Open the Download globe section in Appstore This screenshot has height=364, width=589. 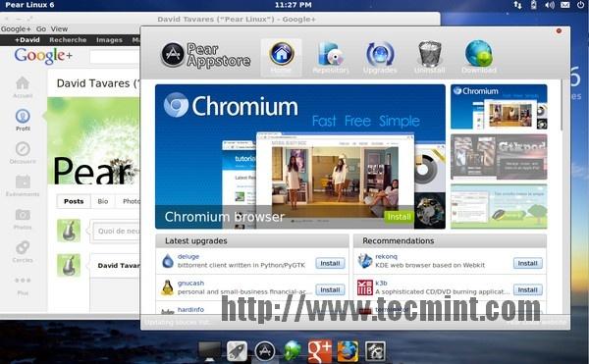coord(479,58)
